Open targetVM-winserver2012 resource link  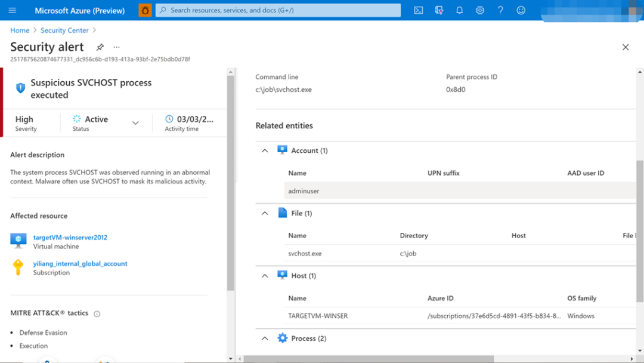(x=70, y=237)
